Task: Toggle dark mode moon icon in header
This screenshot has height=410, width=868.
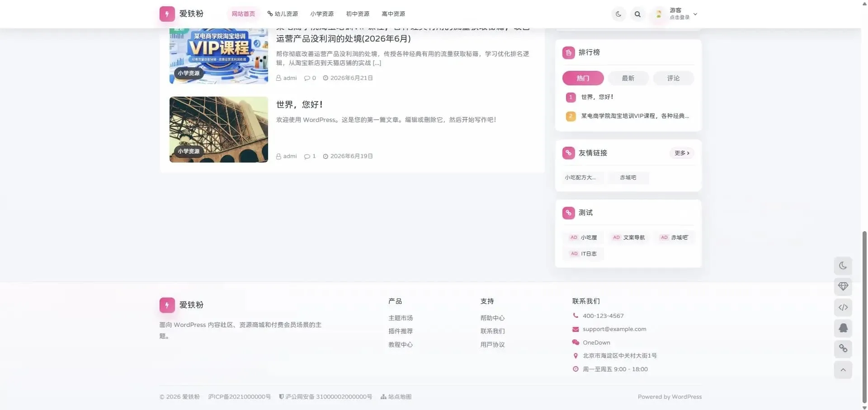Action: (618, 14)
